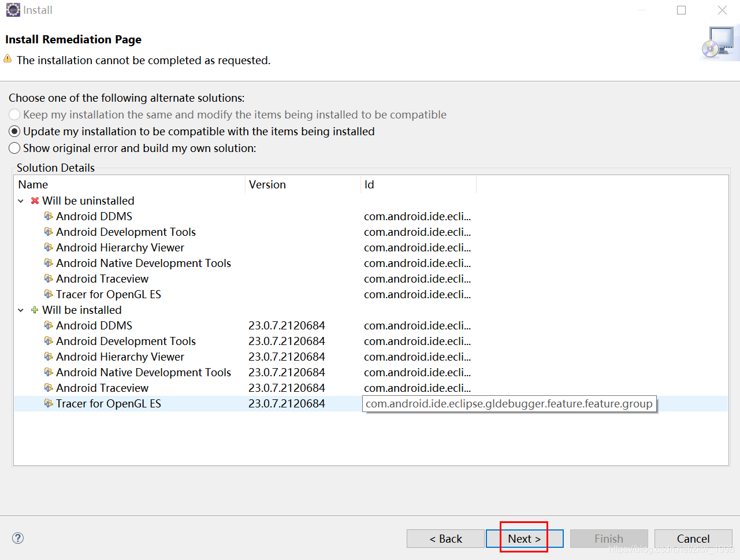
Task: Click the gldebugger.feature.feature.group Id tooltip
Action: click(510, 403)
